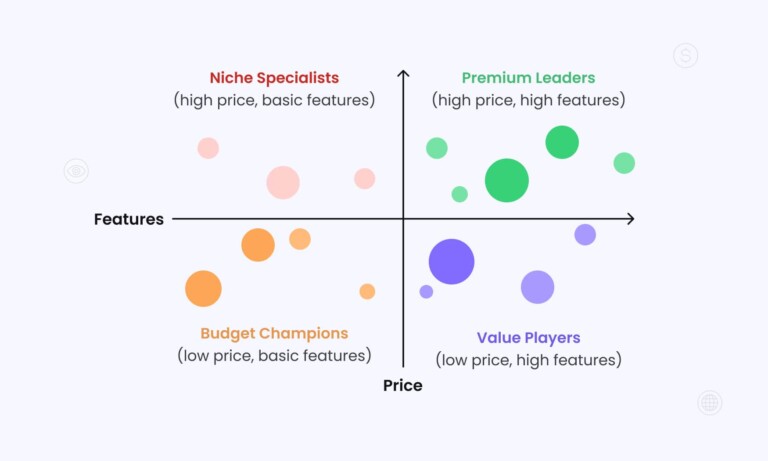Click the upward arrowhead of the vertical axis
Screen dimensions: 768x461
(403, 73)
